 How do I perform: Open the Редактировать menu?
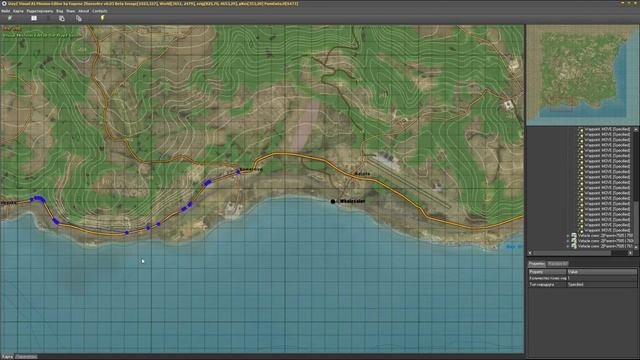click(x=40, y=11)
